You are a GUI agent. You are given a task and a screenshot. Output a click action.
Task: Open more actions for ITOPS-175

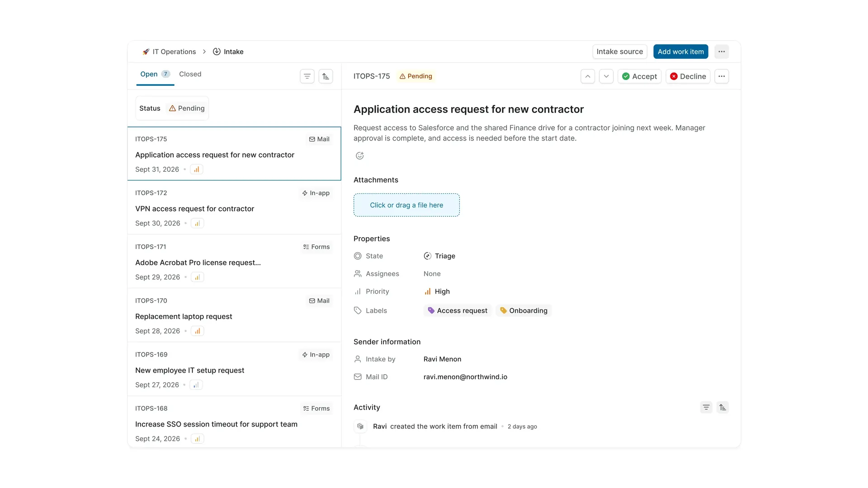722,76
